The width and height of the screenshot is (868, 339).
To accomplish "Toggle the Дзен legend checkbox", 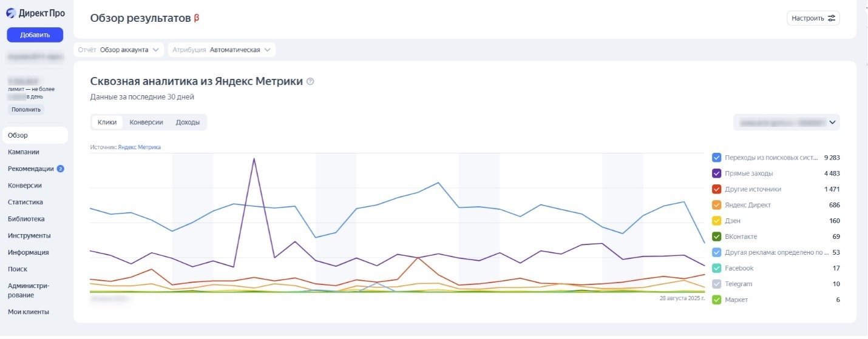I will [x=717, y=221].
